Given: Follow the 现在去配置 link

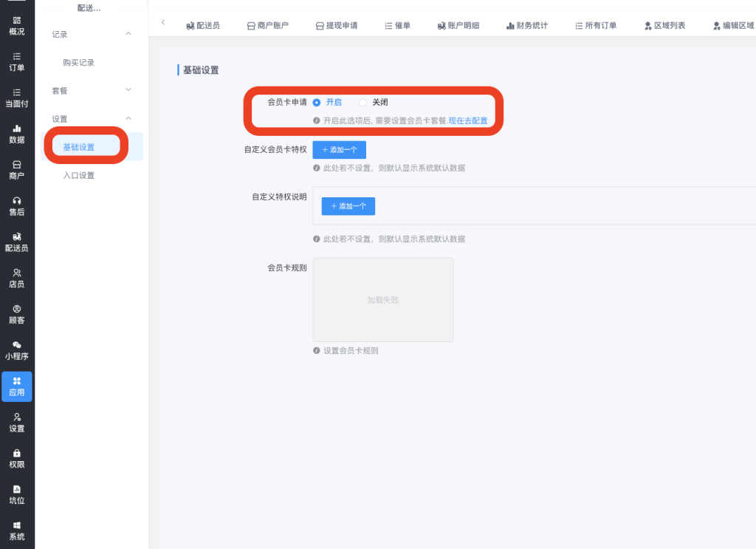Looking at the screenshot, I should (468, 120).
